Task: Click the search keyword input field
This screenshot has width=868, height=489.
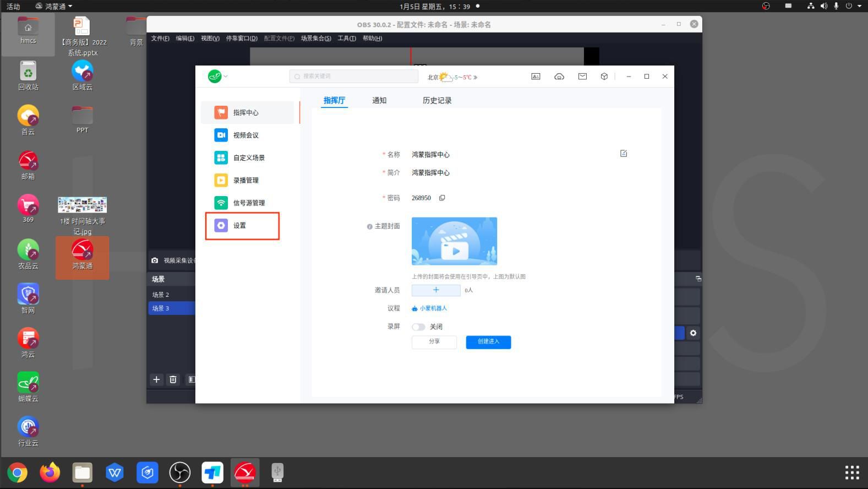Action: click(x=354, y=77)
